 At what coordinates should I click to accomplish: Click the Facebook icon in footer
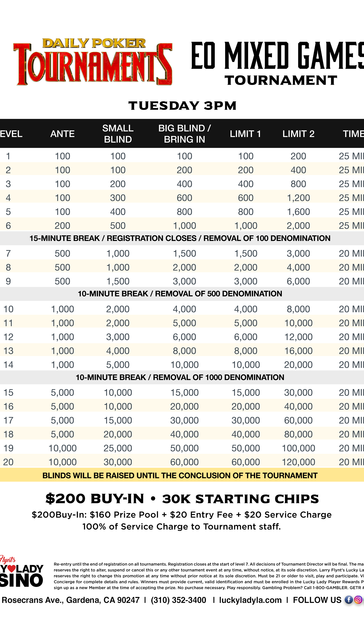pos(349,600)
